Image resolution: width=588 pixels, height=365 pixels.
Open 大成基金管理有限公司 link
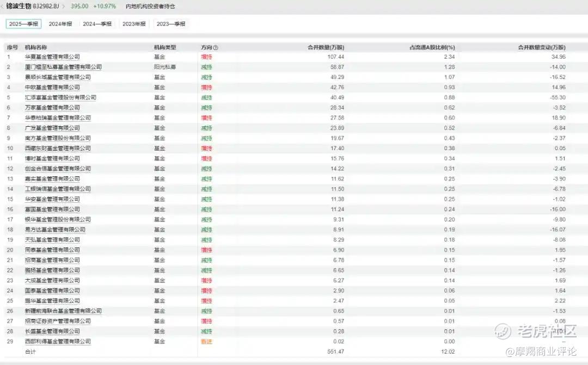click(52, 280)
